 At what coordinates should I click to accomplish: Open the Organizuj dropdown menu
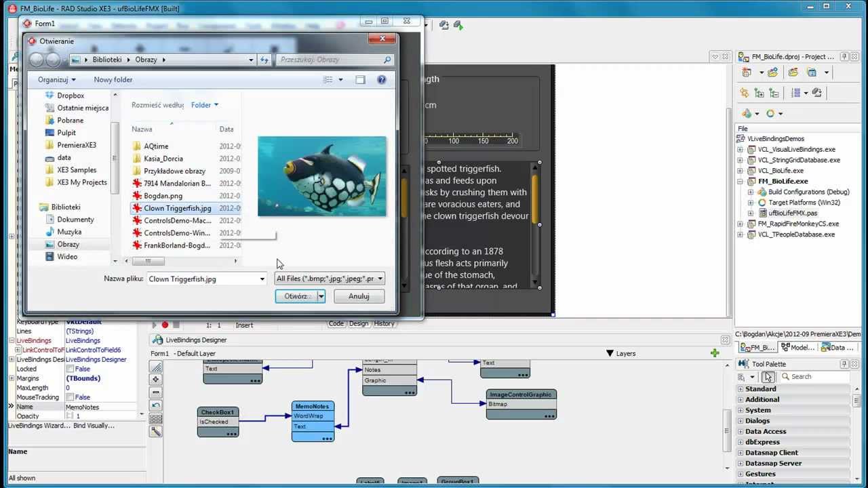[57, 79]
